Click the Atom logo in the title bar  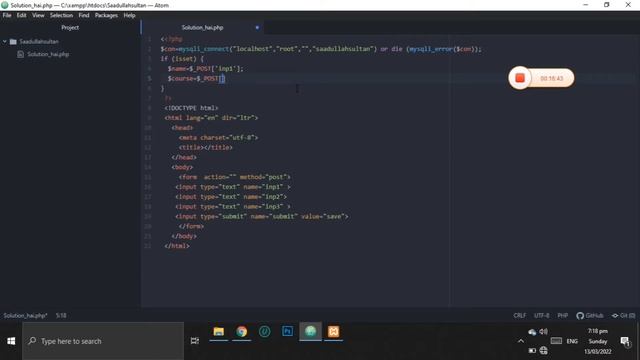tap(5, 5)
